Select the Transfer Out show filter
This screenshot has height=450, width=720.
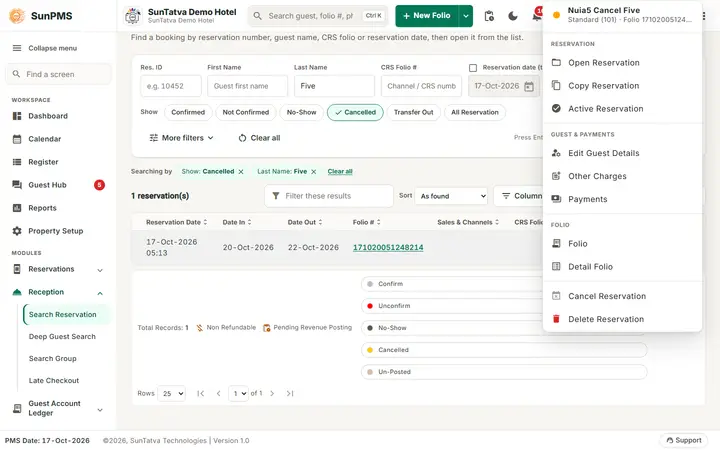tap(413, 112)
